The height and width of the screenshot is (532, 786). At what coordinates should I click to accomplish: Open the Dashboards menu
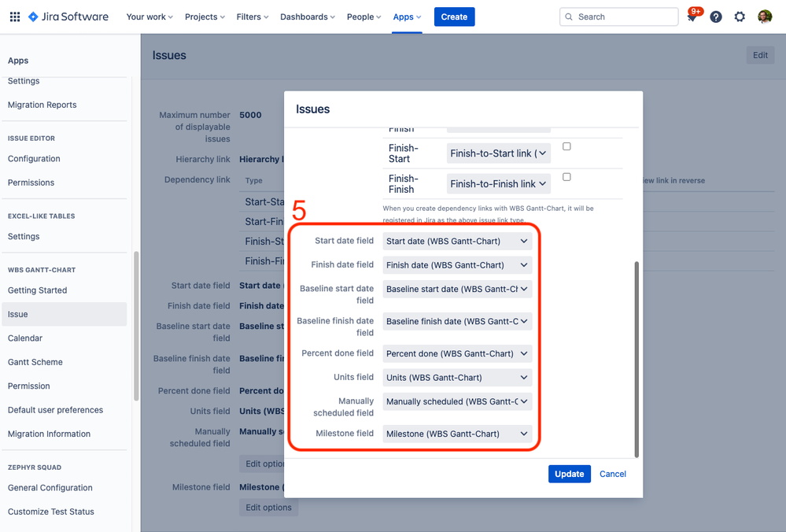(308, 17)
